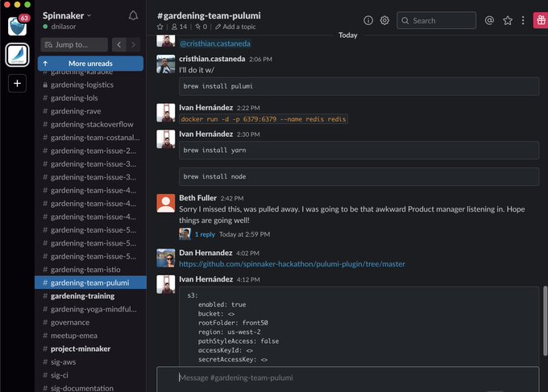Open the more options vertical dots
Screen dimensions: 548x392
523,21
